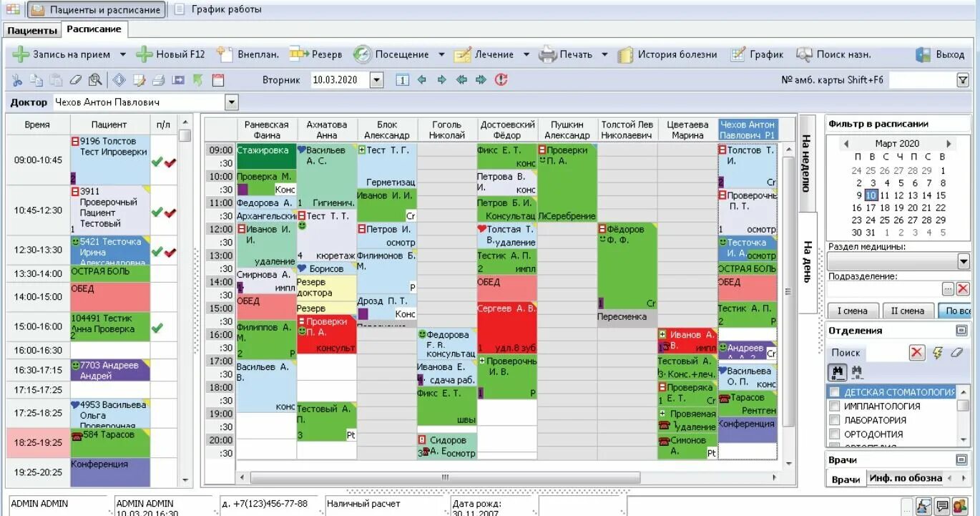Switch to the Пациенты tab
The image size is (980, 516).
click(32, 30)
